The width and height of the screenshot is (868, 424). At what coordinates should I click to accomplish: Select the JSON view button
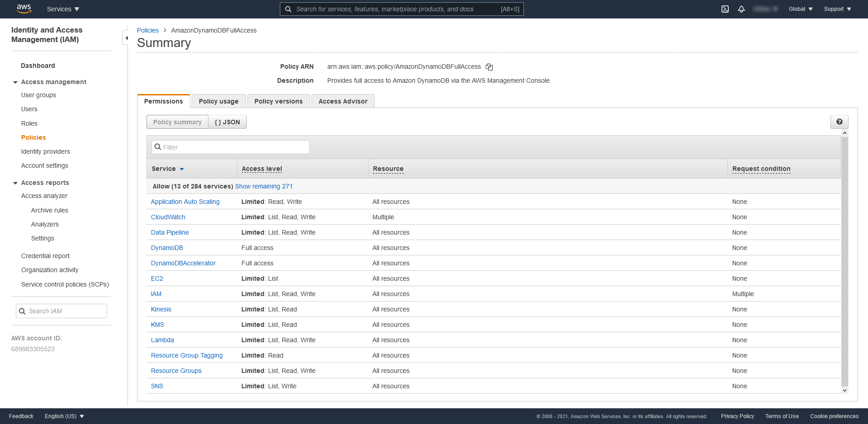coord(227,122)
